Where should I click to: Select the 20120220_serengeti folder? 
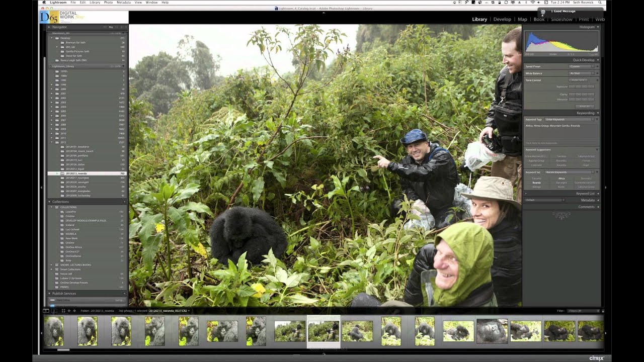[87, 182]
